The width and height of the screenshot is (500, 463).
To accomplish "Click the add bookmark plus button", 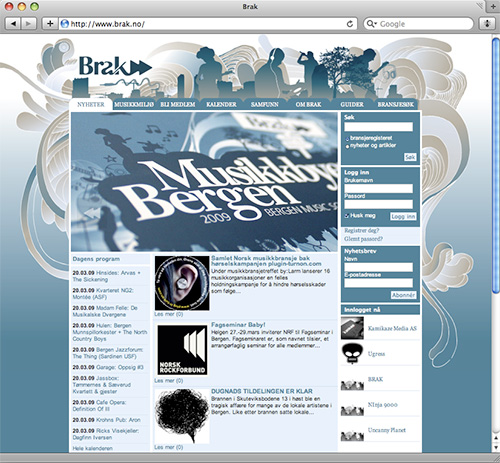I will coord(50,24).
